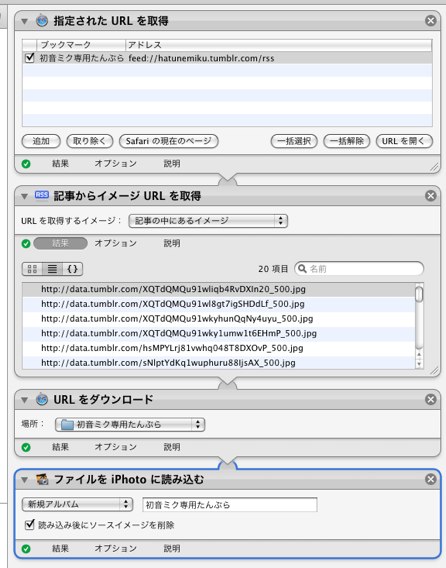This screenshot has width=446, height=568.
Task: Remove the 'URL をダウンロード' action with X
Action: coord(430,400)
